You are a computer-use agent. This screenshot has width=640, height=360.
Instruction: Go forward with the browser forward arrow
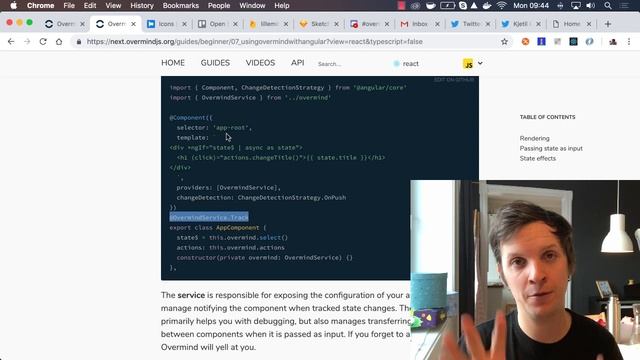click(x=27, y=41)
